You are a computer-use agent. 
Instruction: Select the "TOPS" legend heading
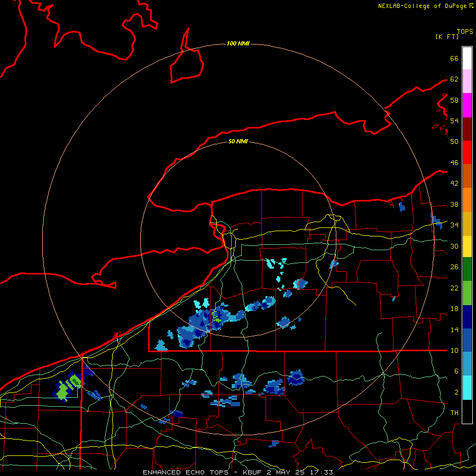[465, 31]
